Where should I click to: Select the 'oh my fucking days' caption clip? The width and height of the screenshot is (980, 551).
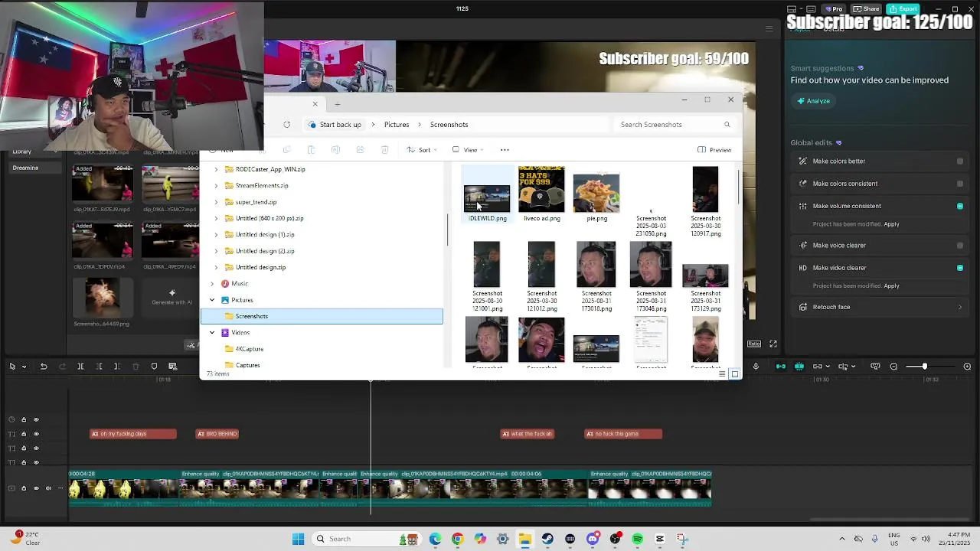click(133, 434)
